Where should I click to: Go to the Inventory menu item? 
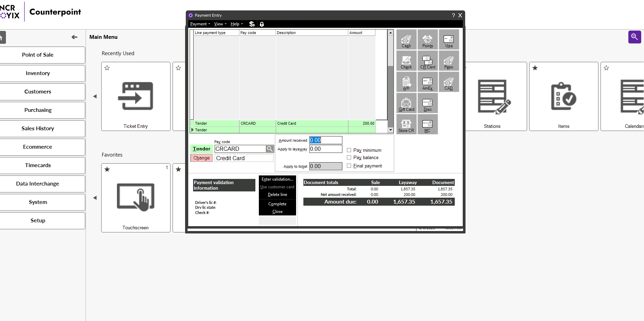[x=38, y=73]
